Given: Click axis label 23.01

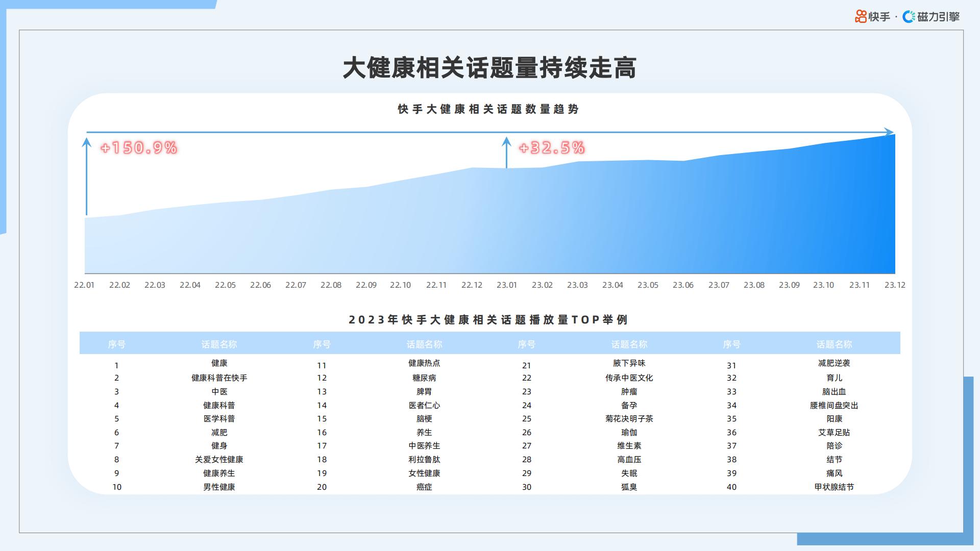Looking at the screenshot, I should 507,285.
